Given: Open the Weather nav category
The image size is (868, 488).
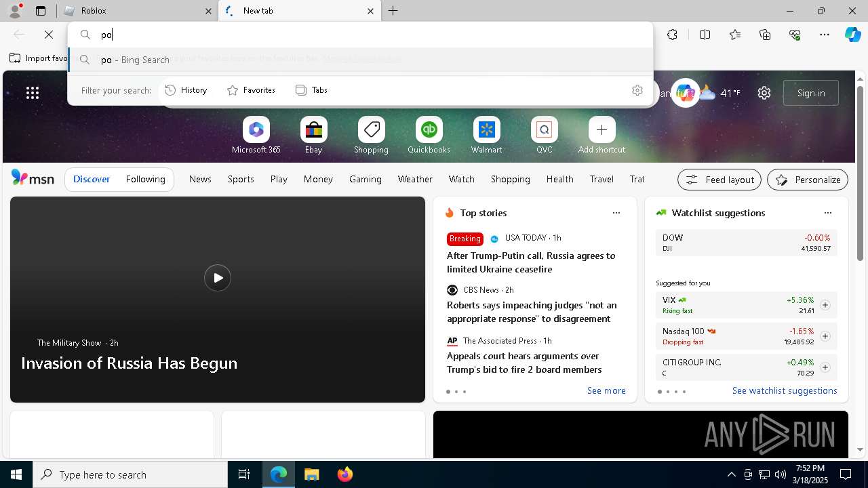Looking at the screenshot, I should (x=415, y=179).
